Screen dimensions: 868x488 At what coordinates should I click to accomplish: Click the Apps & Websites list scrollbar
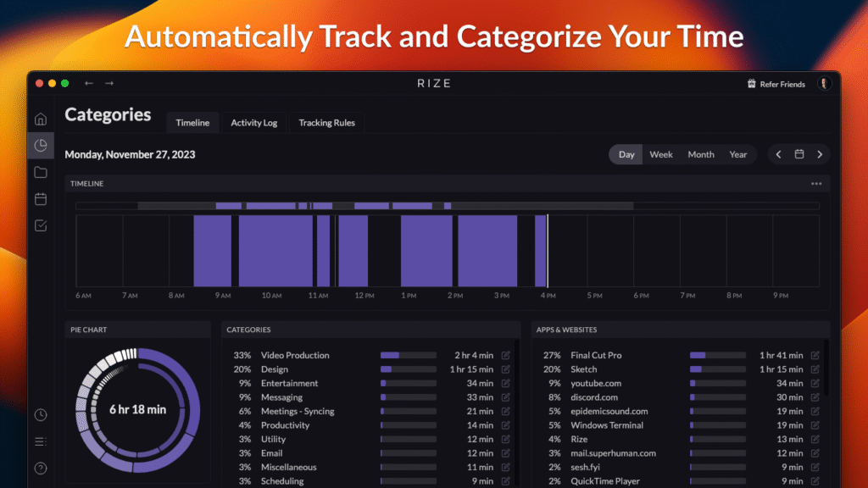(826, 368)
